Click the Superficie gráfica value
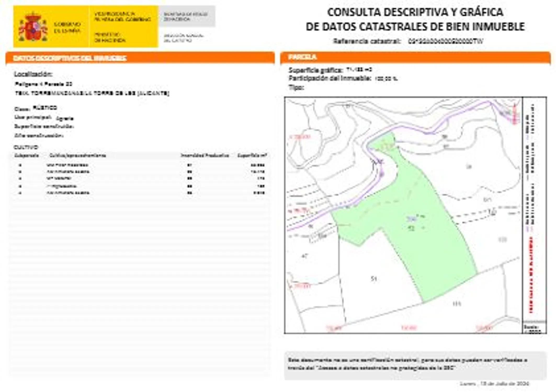The image size is (556, 392). click(x=359, y=70)
